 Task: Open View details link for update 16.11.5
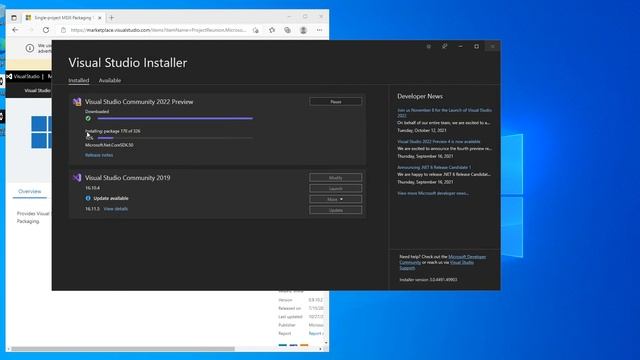(116, 209)
